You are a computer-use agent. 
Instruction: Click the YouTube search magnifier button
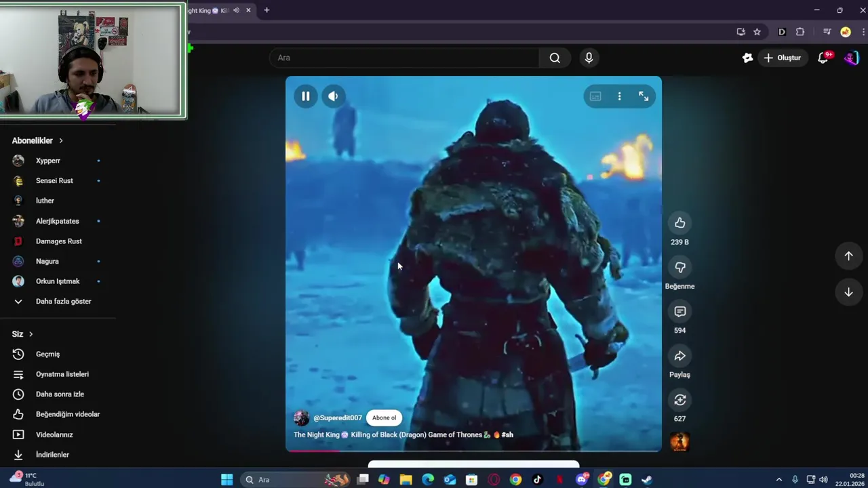[x=555, y=58]
